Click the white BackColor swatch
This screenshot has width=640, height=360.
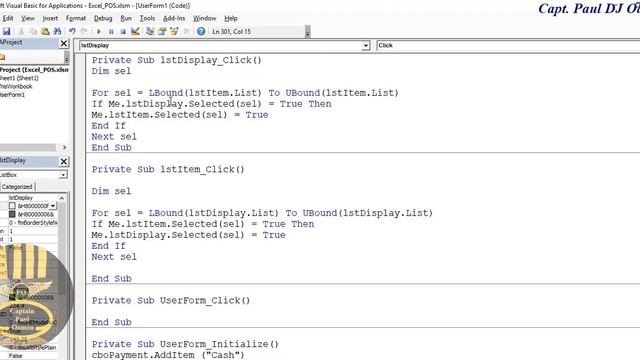point(12,206)
